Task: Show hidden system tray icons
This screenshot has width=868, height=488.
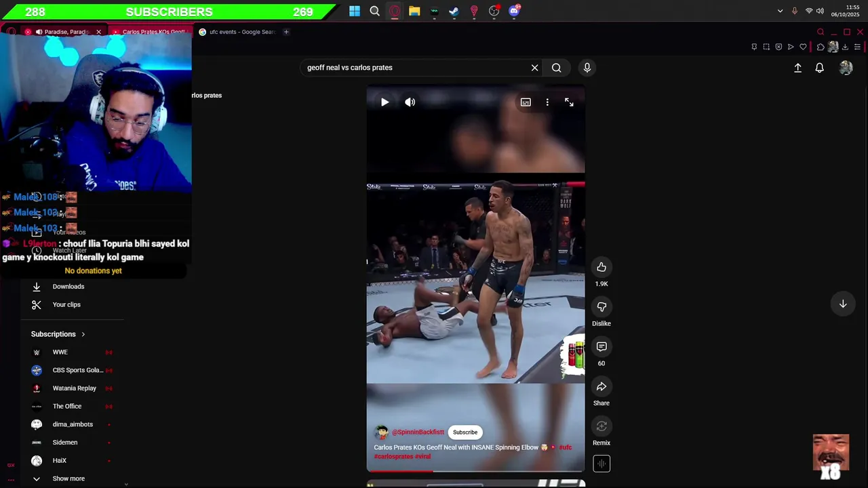Action: point(780,11)
